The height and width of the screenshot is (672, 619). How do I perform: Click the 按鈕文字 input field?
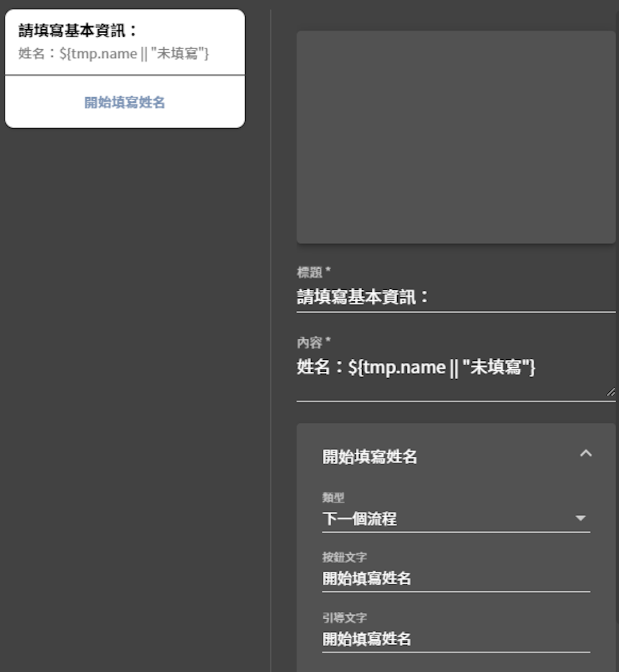(x=456, y=579)
